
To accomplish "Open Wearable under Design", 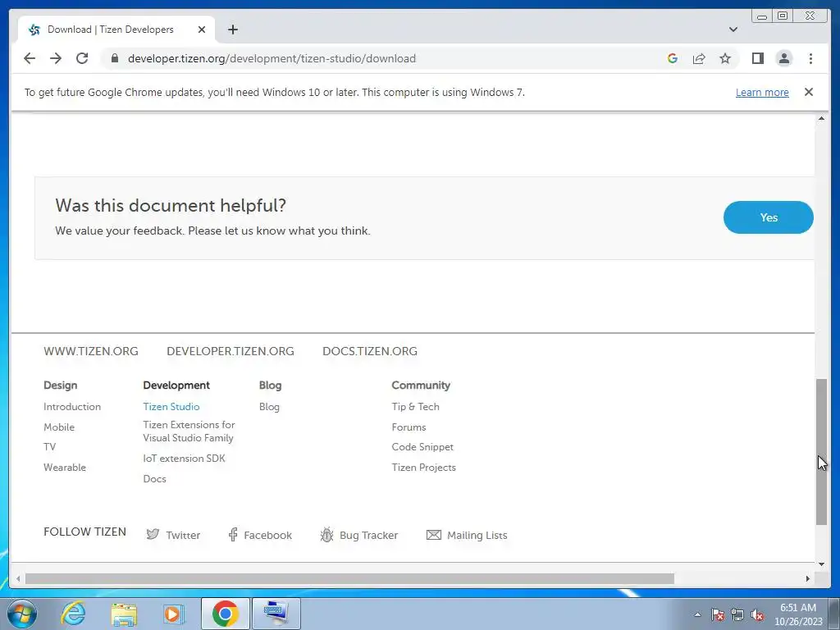I will [65, 467].
